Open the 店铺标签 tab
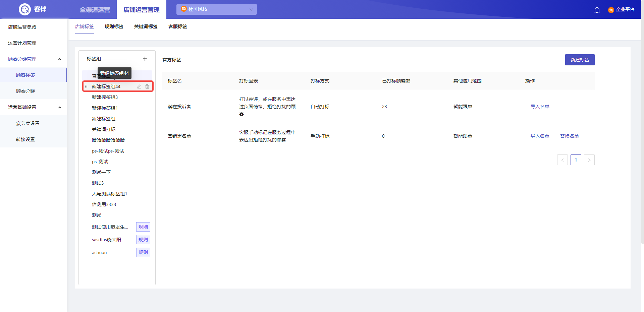 pos(85,26)
